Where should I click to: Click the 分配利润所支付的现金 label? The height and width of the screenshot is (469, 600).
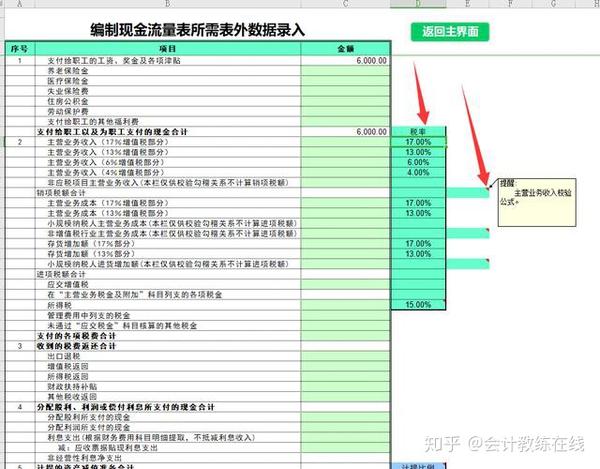click(89, 427)
